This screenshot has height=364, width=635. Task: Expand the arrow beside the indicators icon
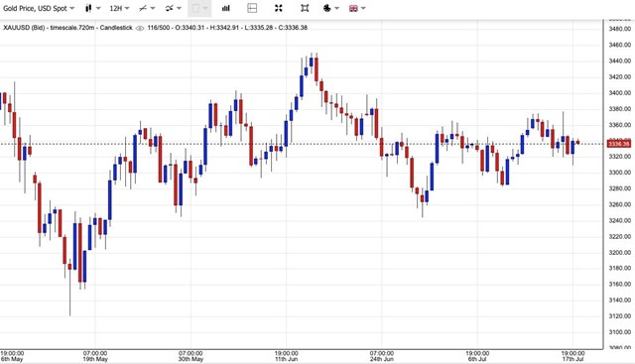pos(179,8)
